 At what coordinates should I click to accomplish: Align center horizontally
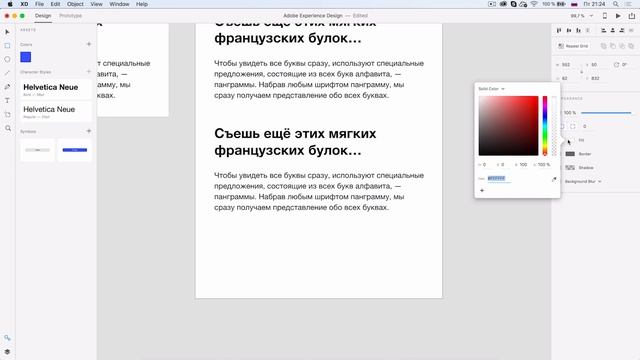coord(613,31)
